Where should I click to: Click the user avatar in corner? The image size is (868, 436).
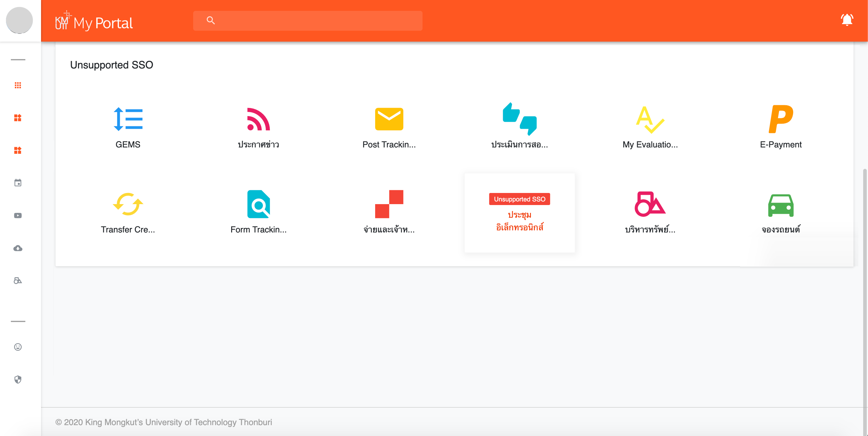19,20
